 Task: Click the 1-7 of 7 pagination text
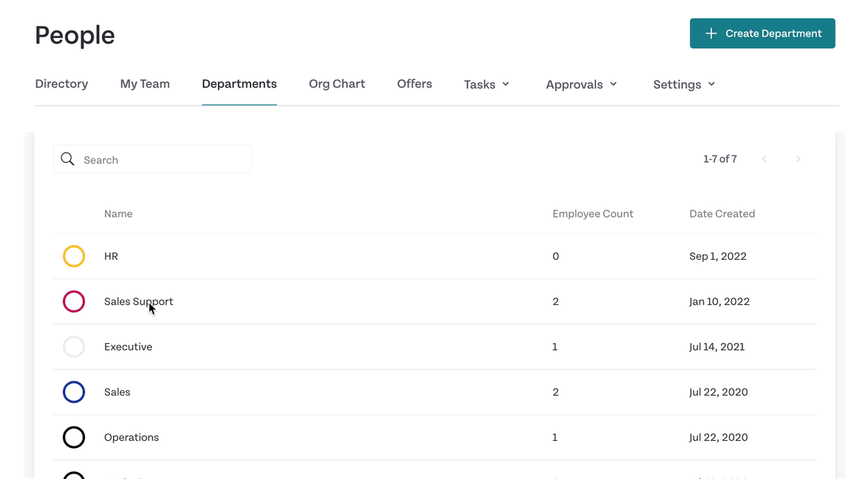(719, 159)
